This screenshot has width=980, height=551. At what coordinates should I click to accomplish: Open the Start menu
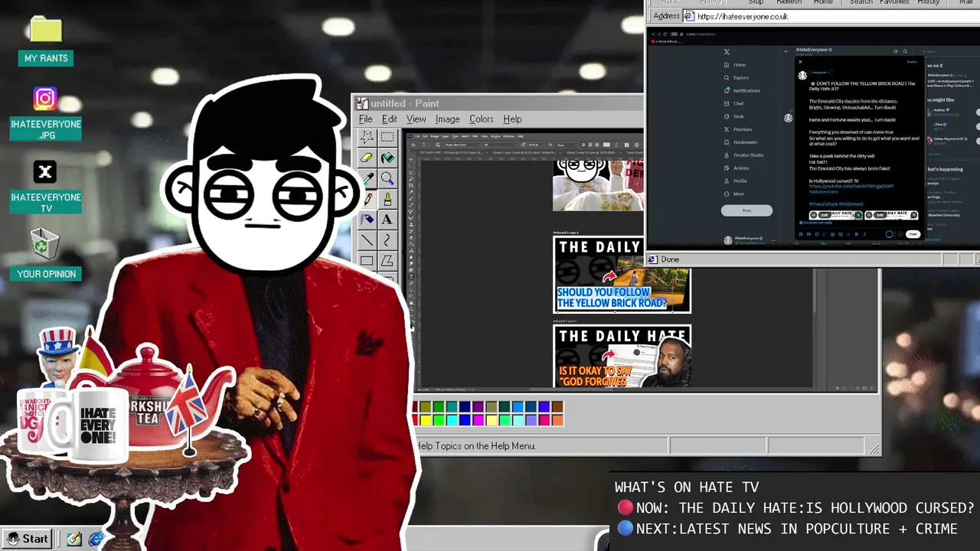(x=28, y=539)
